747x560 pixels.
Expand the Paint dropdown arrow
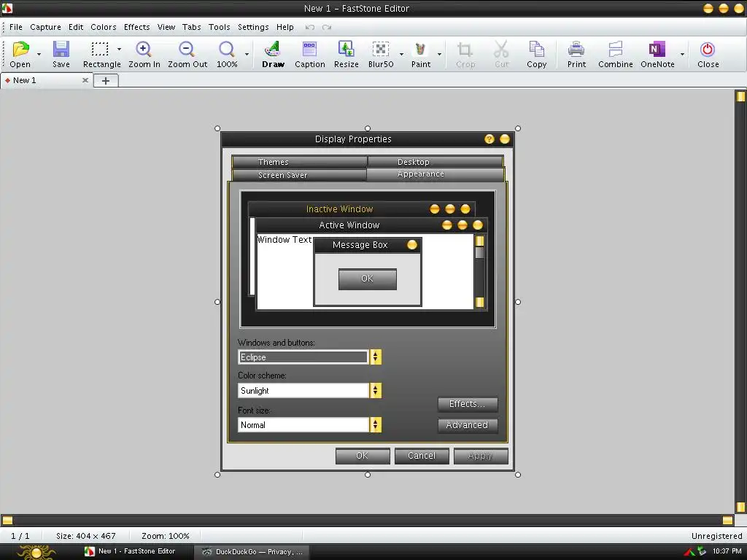tap(439, 54)
